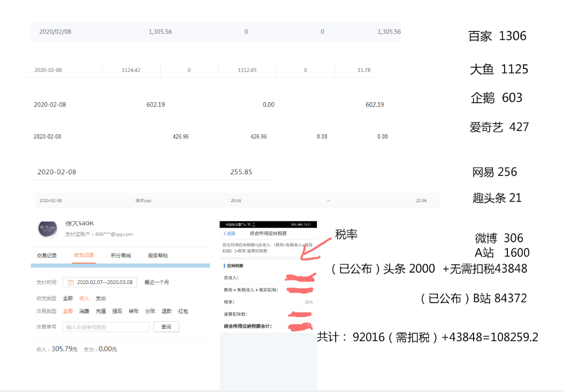Click the 305.79元 income total
The width and height of the screenshot is (563, 392).
[x=64, y=349]
